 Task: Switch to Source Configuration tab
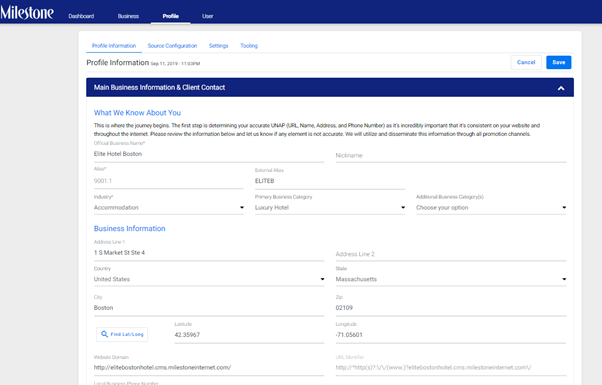click(172, 46)
